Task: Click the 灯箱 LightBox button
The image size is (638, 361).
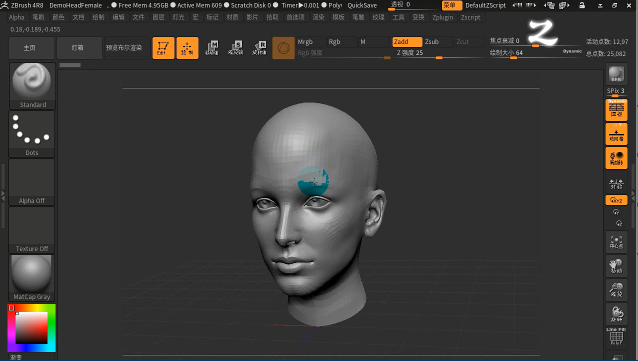Action: [x=79, y=48]
